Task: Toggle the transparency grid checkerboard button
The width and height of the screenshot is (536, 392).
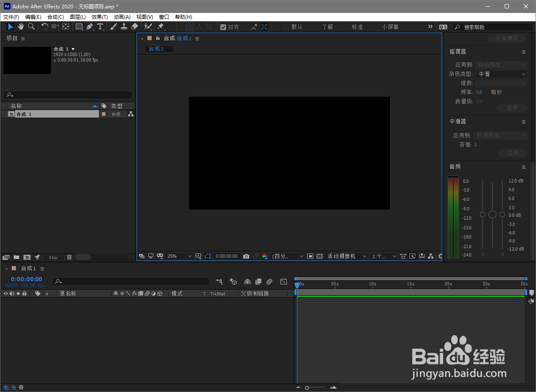Action: 320,256
